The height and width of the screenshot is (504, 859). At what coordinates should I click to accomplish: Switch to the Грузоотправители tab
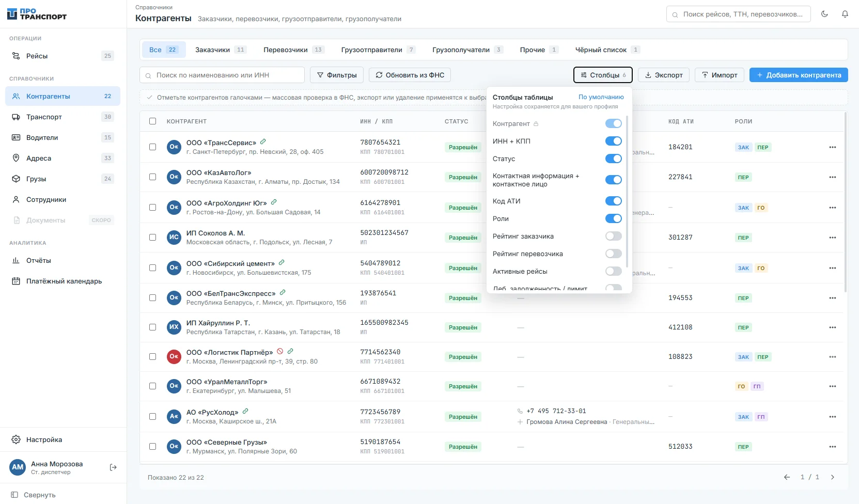[x=378, y=50]
